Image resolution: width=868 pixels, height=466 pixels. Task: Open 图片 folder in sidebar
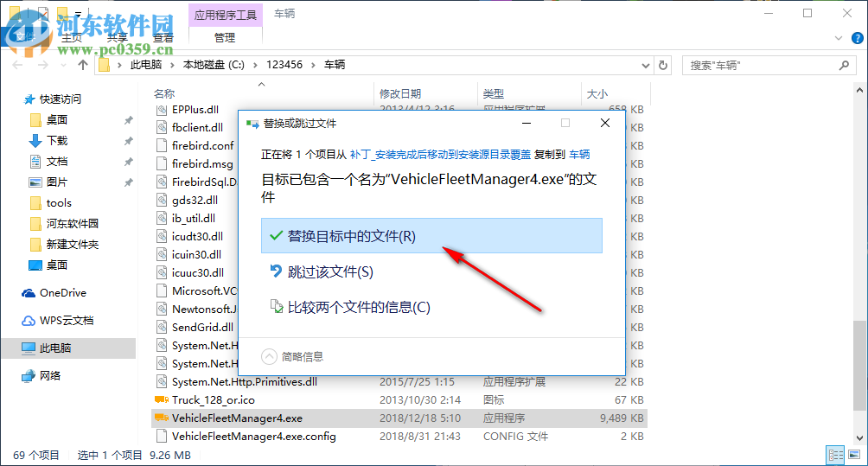(x=56, y=182)
